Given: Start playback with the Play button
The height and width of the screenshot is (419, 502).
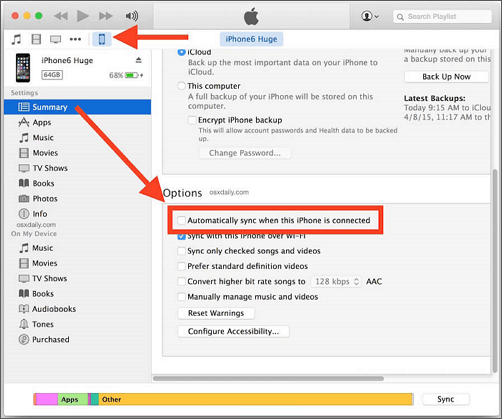Looking at the screenshot, I should click(x=83, y=16).
